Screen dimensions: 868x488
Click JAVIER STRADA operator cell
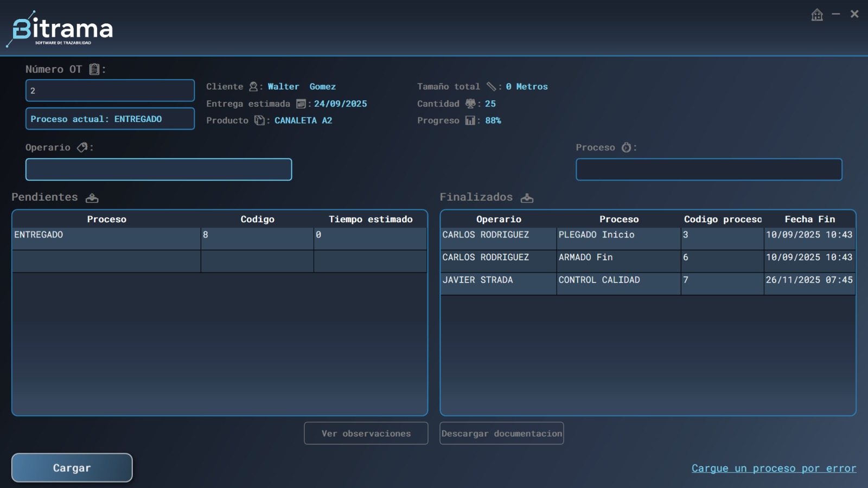[499, 284]
